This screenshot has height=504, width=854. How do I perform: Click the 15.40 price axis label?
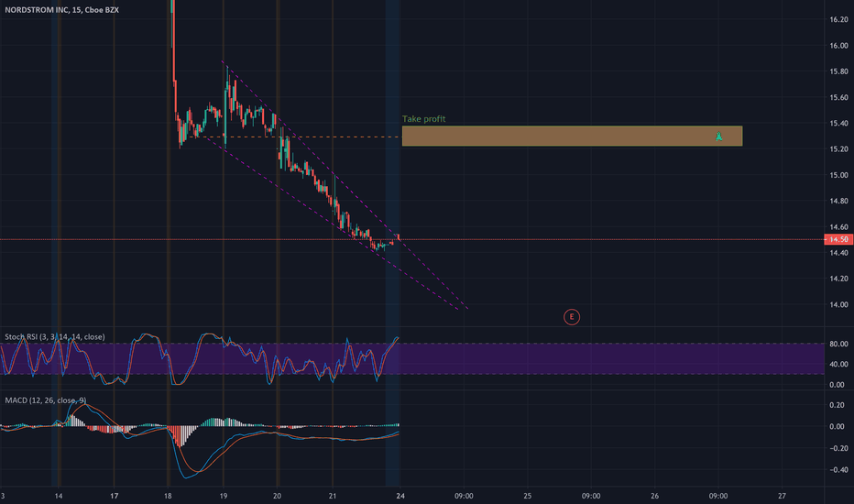pyautogui.click(x=838, y=123)
